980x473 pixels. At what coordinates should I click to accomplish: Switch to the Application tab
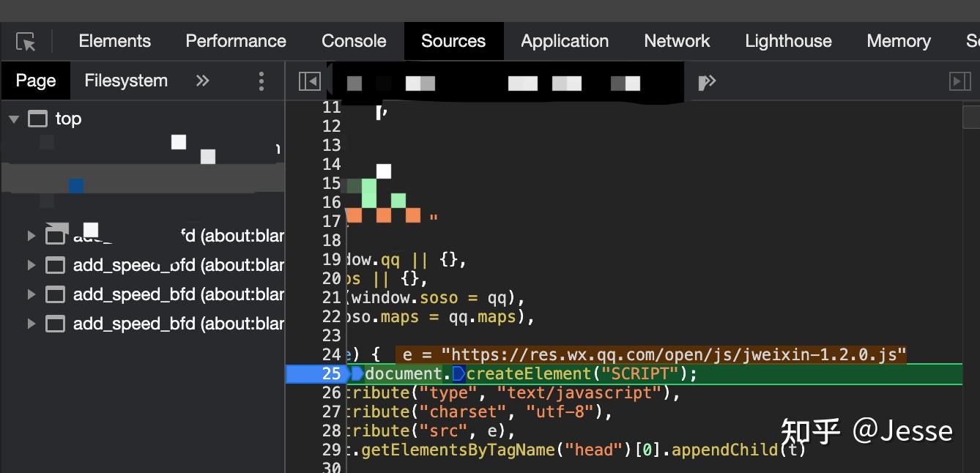pyautogui.click(x=564, y=40)
